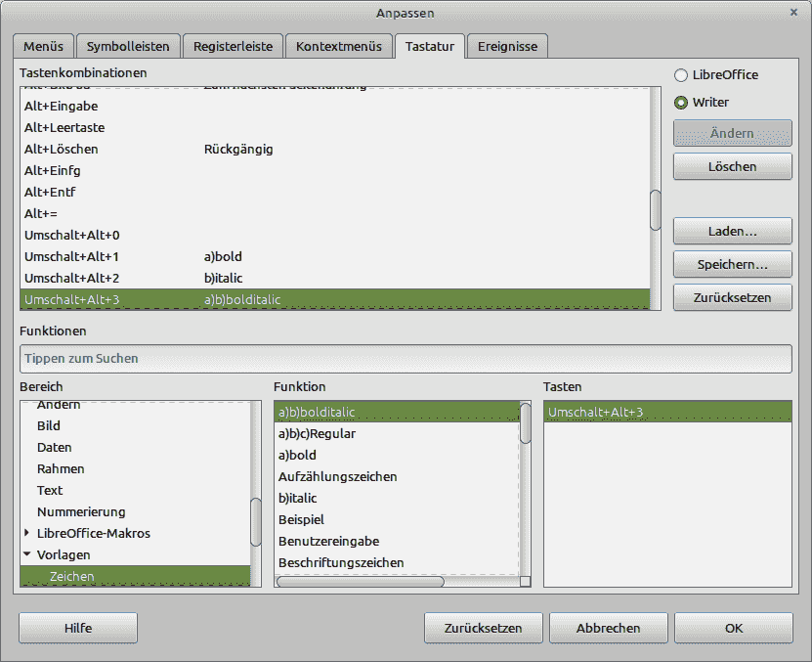Select the Umschalt+Alt+1 shortcut row
Screen dimensions: 812x662
point(332,257)
